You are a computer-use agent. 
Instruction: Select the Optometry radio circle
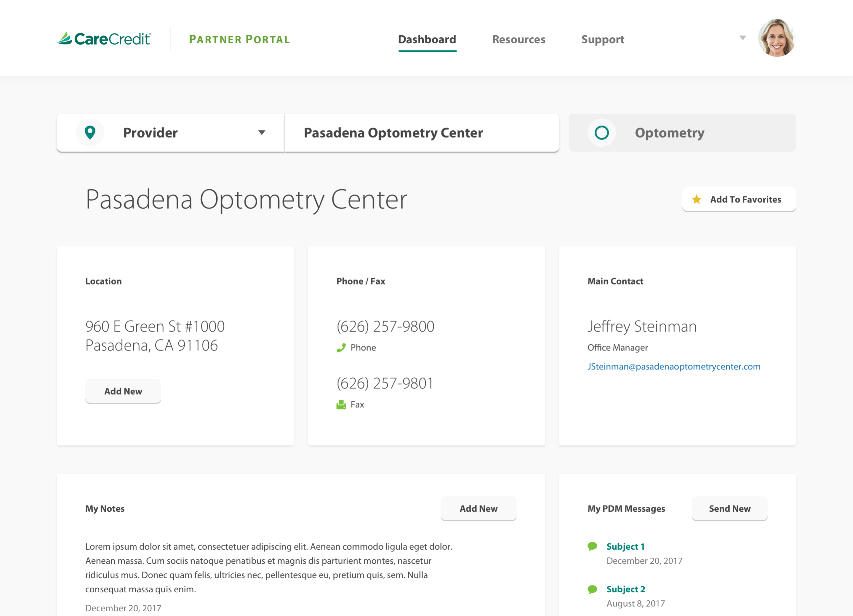(x=602, y=133)
